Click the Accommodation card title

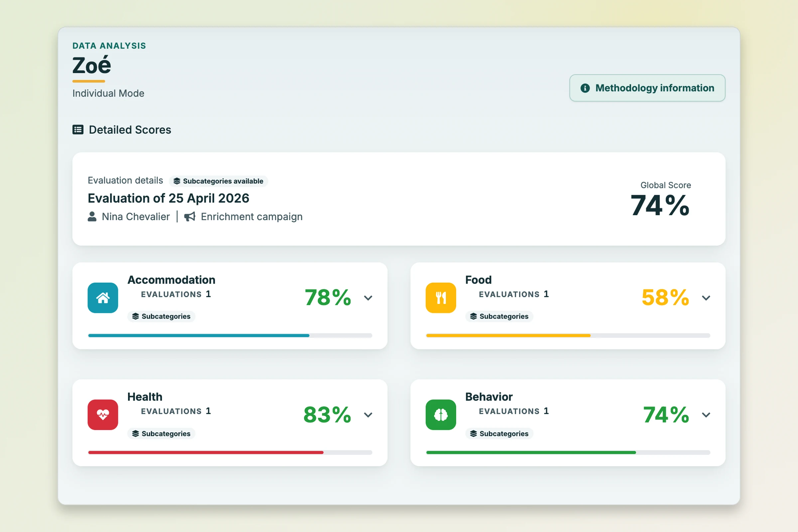pos(171,280)
